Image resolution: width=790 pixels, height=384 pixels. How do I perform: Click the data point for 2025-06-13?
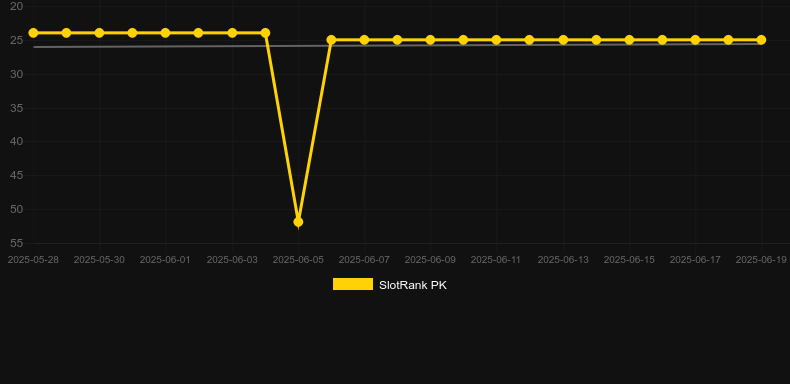pos(563,40)
